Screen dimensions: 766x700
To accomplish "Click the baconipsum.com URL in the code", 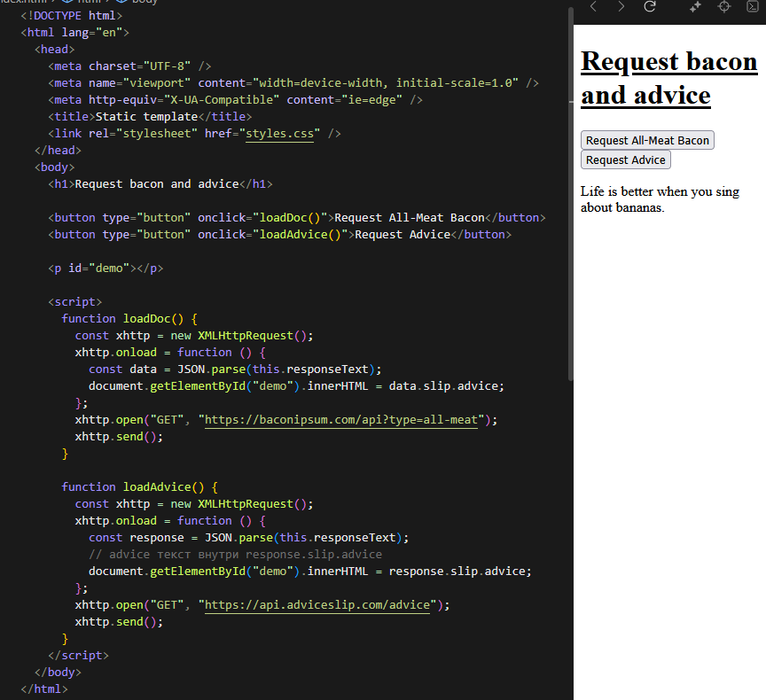I will point(341,419).
